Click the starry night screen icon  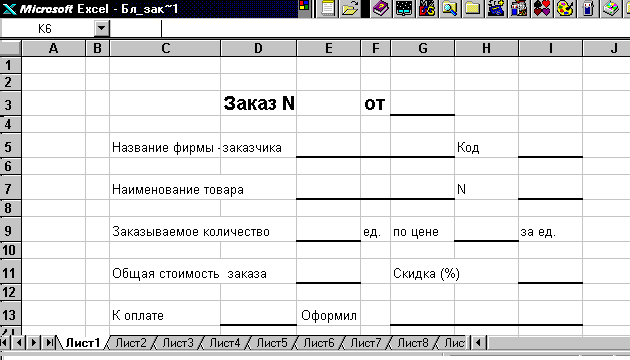[404, 8]
